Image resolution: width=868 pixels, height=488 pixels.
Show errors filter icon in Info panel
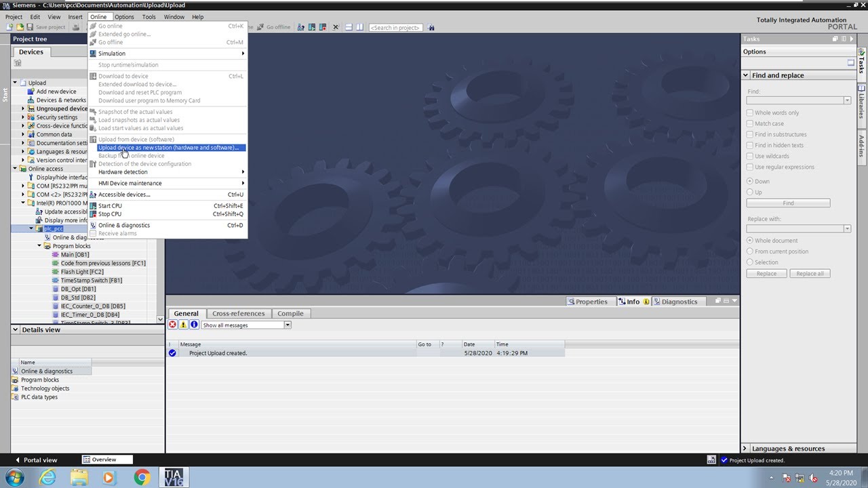(172, 325)
